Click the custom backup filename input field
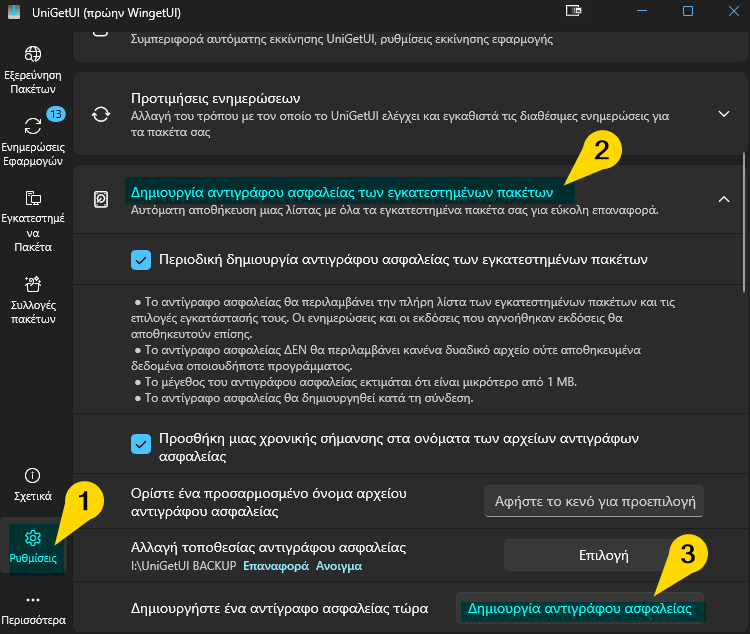Screen dimensions: 750x634 pos(593,500)
